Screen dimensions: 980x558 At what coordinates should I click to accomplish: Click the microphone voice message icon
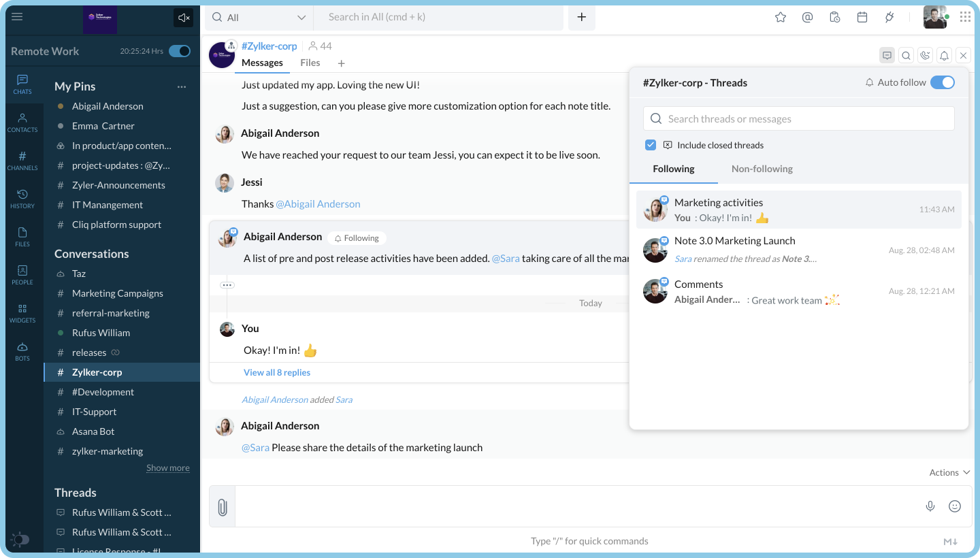click(x=930, y=506)
